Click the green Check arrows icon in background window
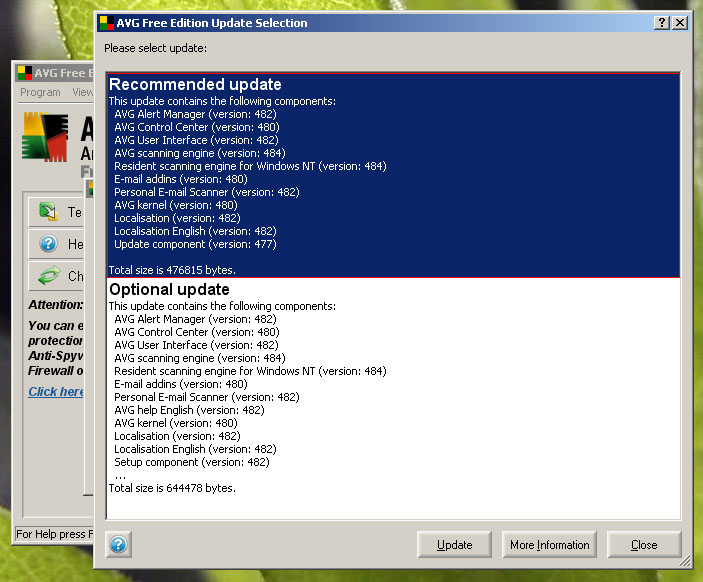 point(49,275)
